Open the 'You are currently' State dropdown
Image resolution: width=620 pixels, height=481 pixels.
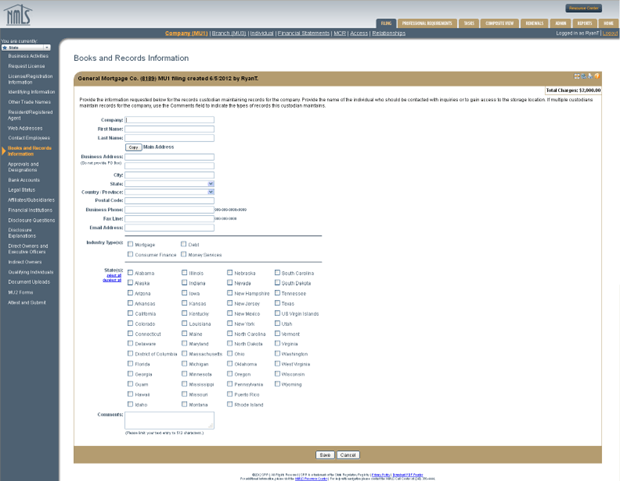point(26,47)
